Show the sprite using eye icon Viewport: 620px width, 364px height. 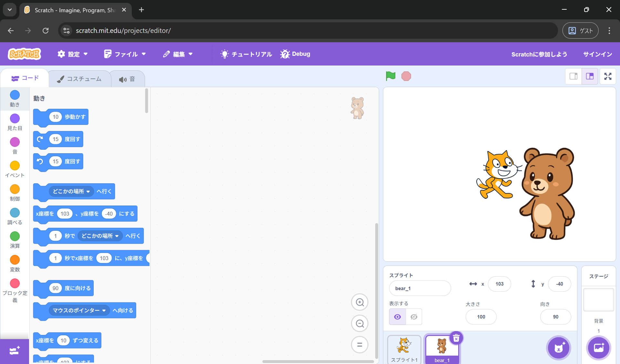pyautogui.click(x=398, y=317)
